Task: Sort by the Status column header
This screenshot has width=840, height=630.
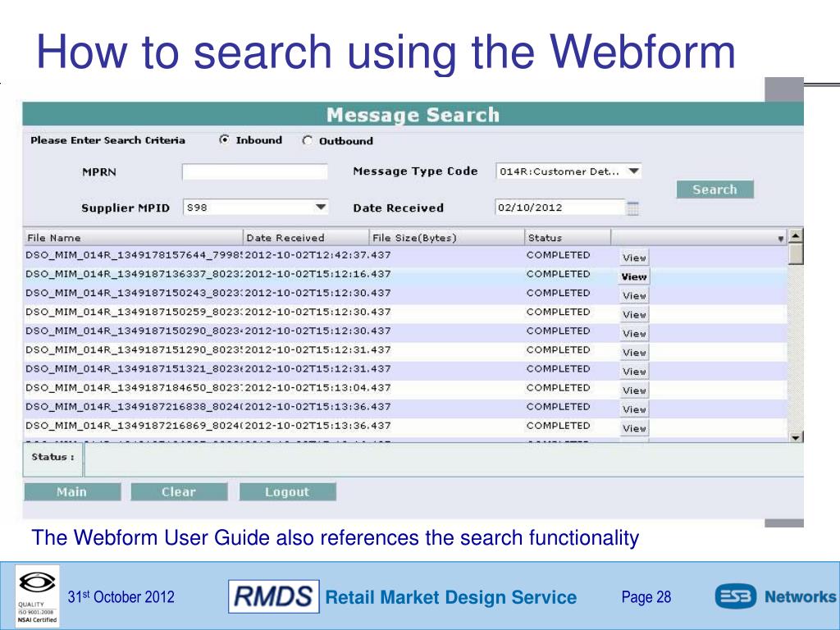Action: click(568, 238)
